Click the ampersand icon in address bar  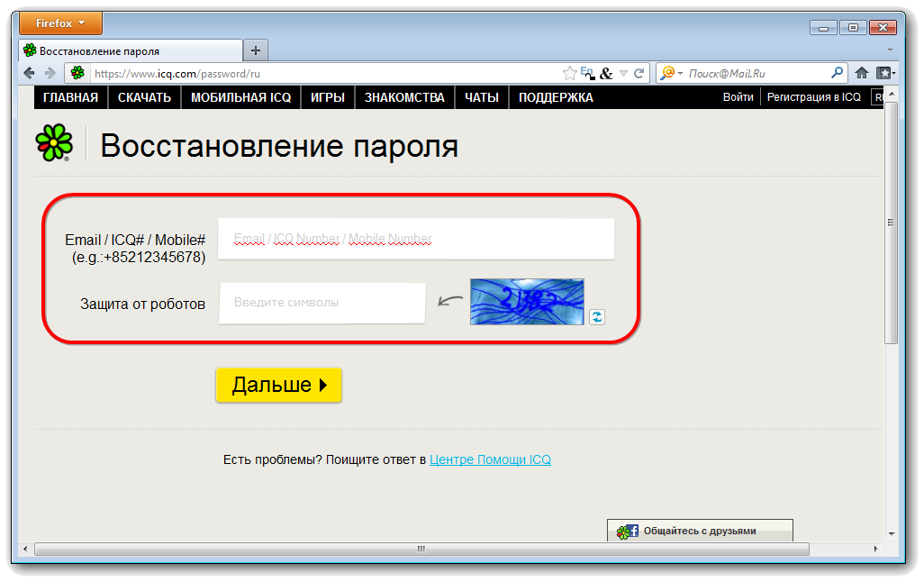point(606,74)
